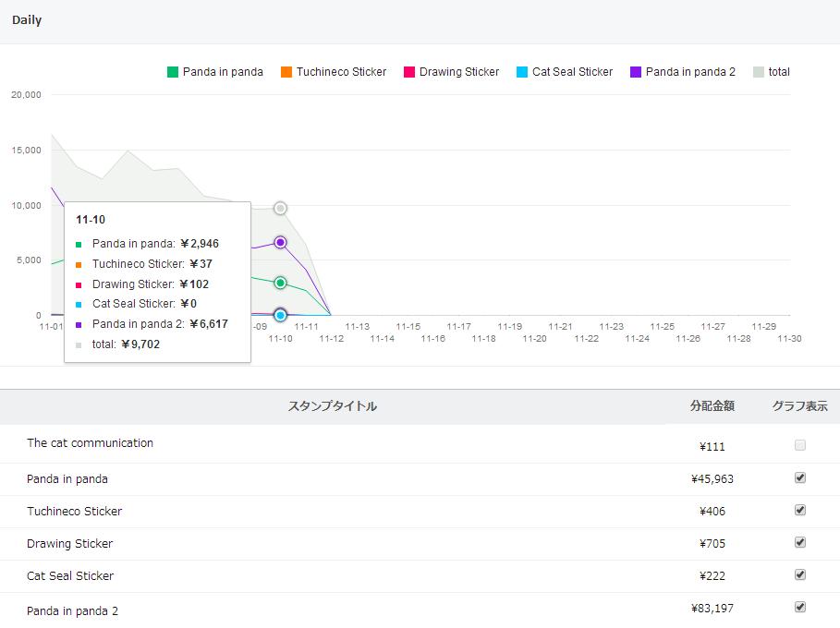
Task: Click the pink Drawing Sticker legend swatch
Action: 409,72
